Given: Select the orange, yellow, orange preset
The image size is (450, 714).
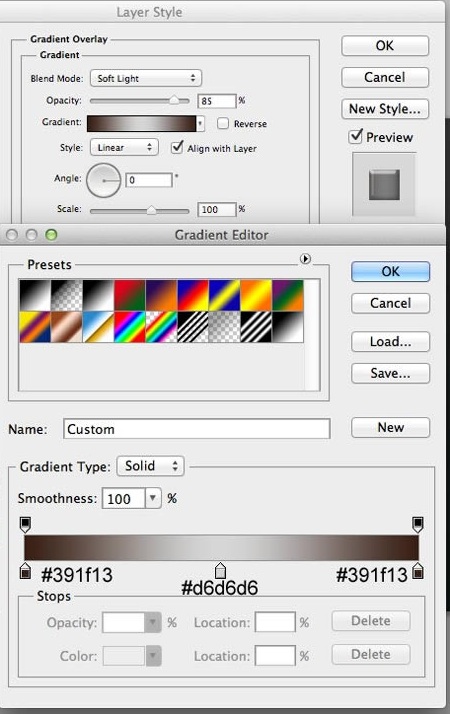Looking at the screenshot, I should [256, 295].
